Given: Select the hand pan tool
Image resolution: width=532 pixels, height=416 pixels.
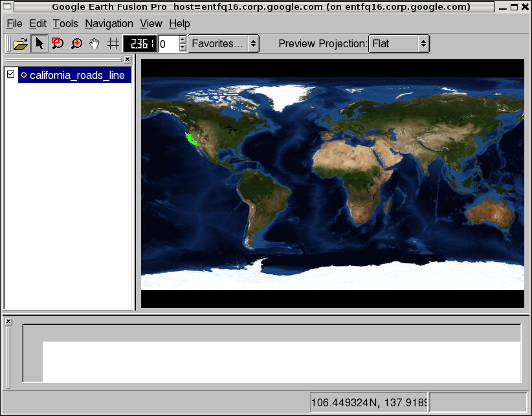Looking at the screenshot, I should tap(94, 44).
